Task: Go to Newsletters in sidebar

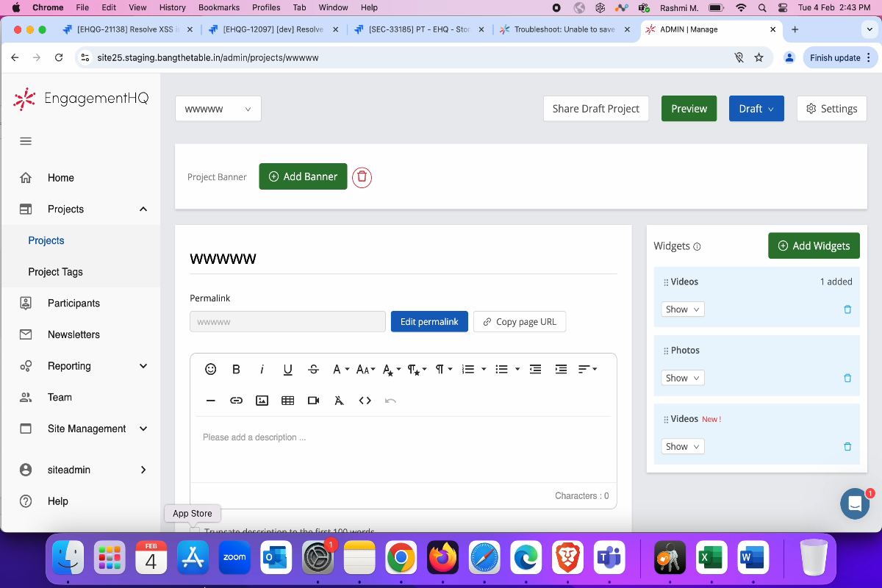Action: click(x=73, y=334)
